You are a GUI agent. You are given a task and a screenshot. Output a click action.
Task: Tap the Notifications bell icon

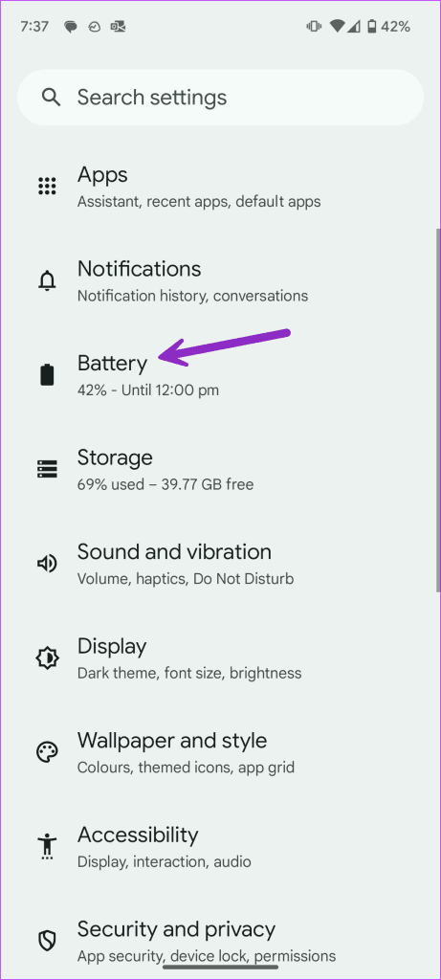[48, 280]
